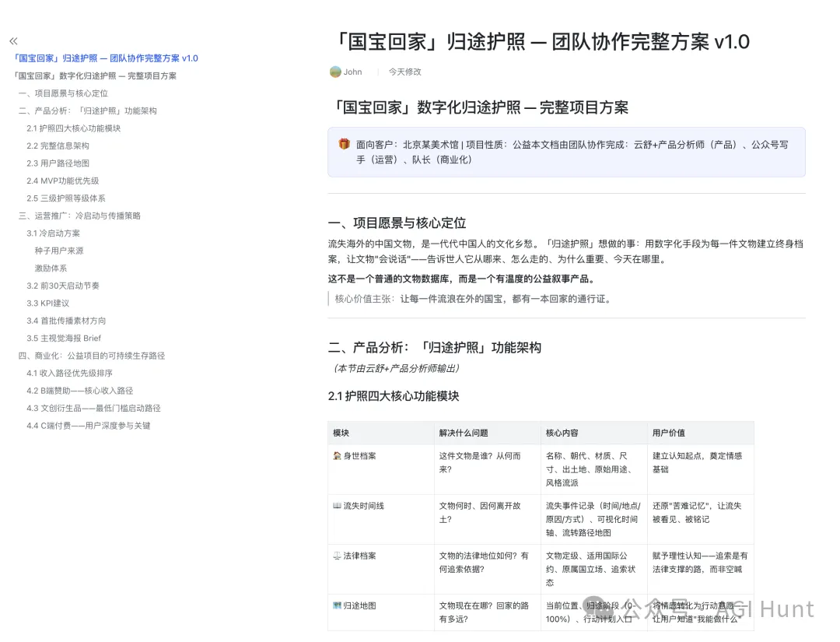
Task: Click the 模块 table header cell
Action: (x=341, y=432)
